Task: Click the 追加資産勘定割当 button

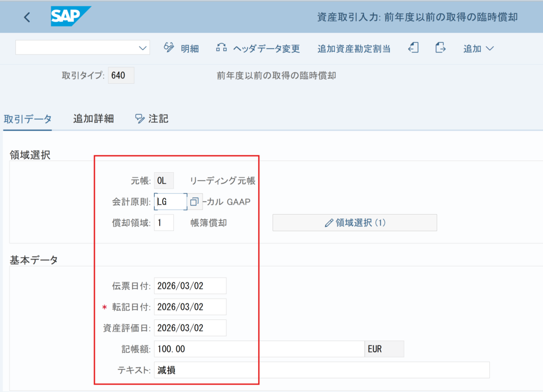Action: coord(354,48)
